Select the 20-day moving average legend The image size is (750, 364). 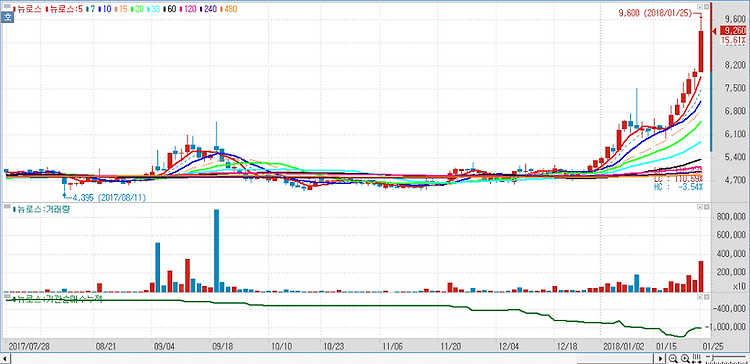(x=138, y=9)
